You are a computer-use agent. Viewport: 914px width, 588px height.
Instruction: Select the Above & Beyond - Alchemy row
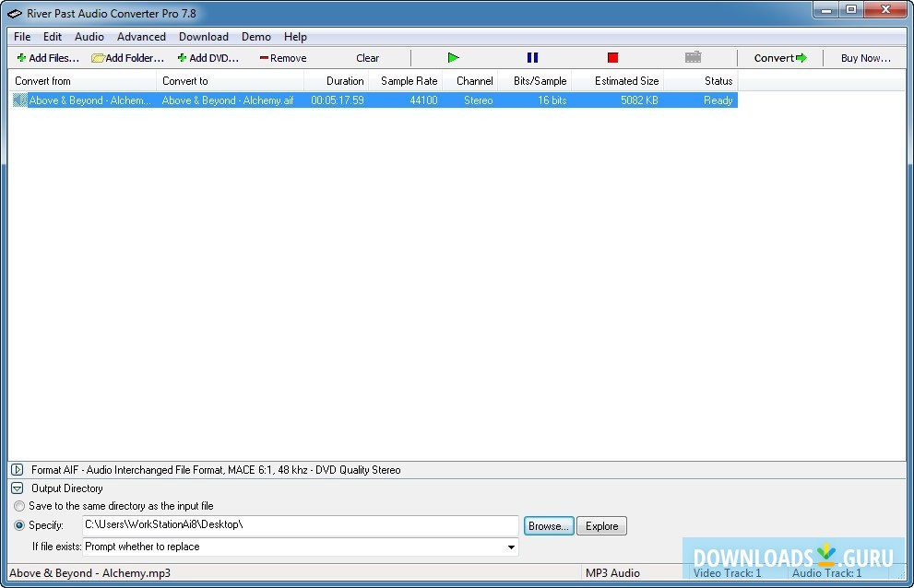pos(111,100)
